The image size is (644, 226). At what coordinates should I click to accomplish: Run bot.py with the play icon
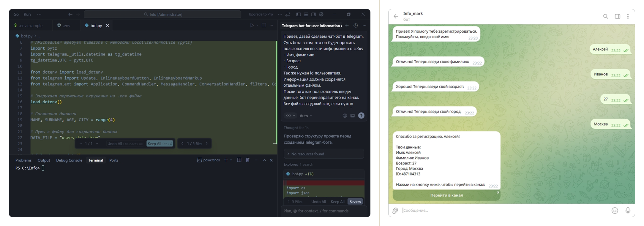[x=252, y=26]
